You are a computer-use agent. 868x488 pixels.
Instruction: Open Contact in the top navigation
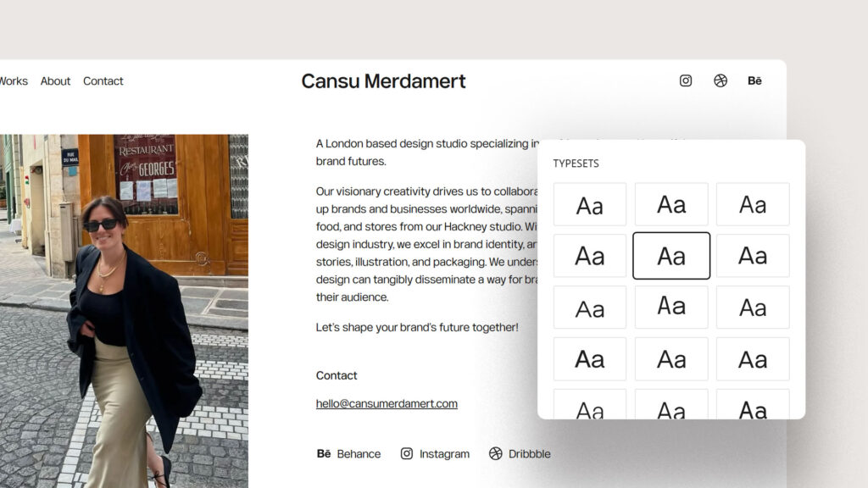pyautogui.click(x=103, y=80)
